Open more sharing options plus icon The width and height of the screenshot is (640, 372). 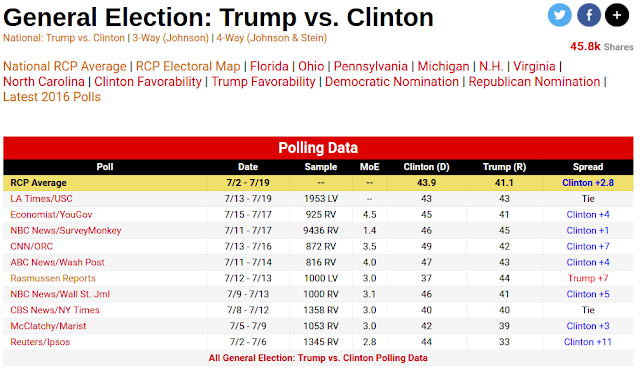[x=617, y=15]
